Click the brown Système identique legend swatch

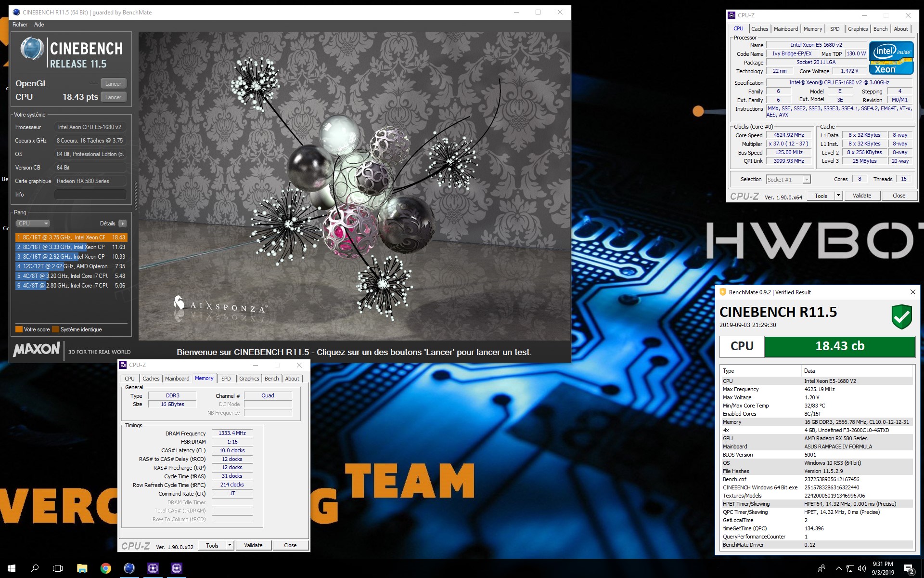click(x=55, y=329)
